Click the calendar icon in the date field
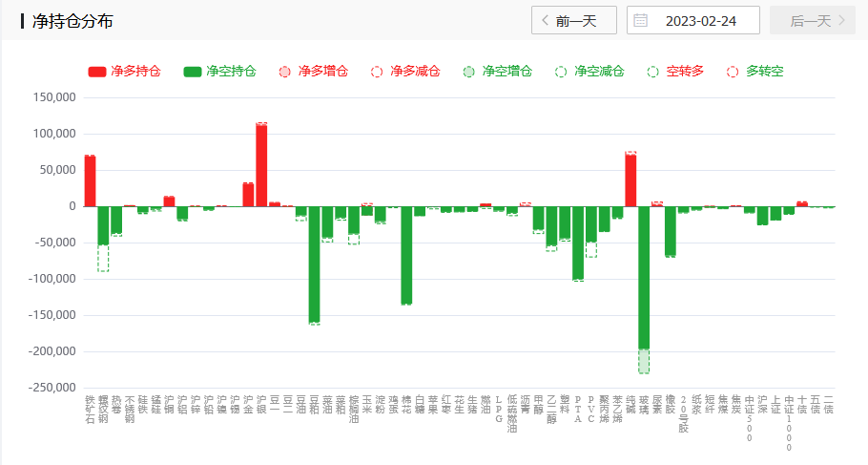Image resolution: width=868 pixels, height=465 pixels. point(641,21)
